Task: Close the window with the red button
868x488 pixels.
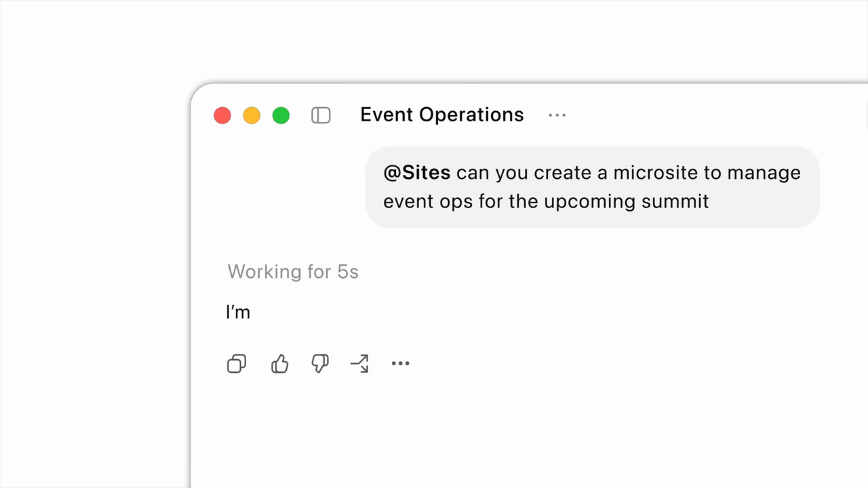Action: coord(222,115)
